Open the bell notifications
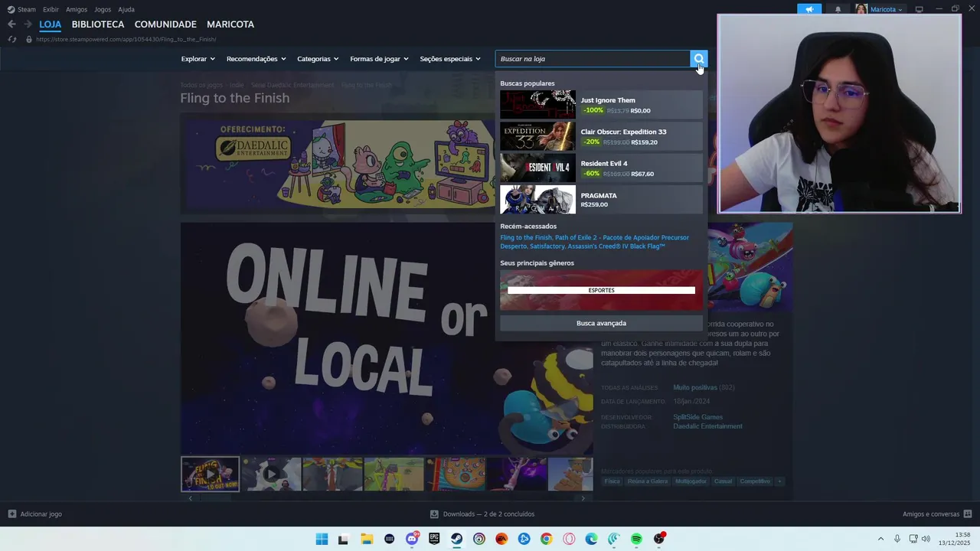 (x=838, y=9)
